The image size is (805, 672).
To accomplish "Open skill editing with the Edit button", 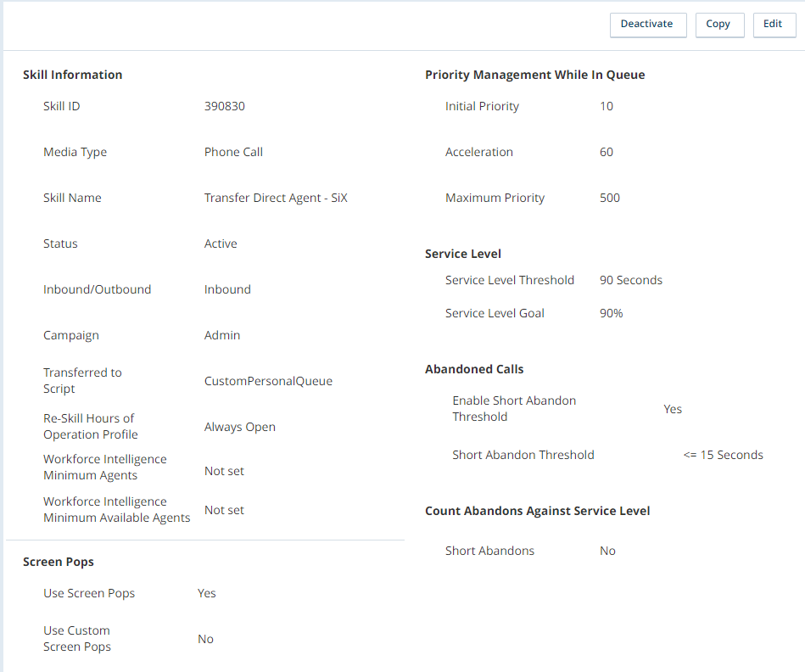I will pyautogui.click(x=772, y=25).
